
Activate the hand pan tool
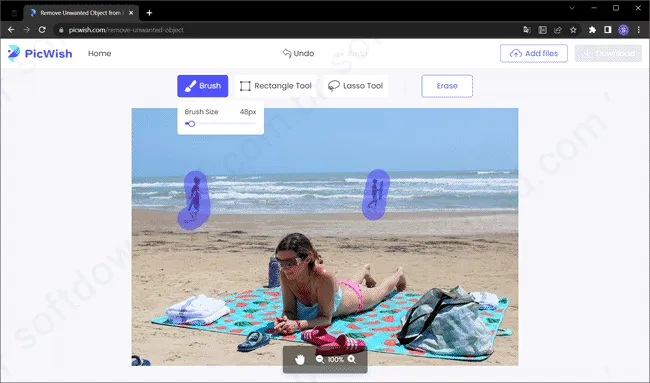[x=300, y=359]
